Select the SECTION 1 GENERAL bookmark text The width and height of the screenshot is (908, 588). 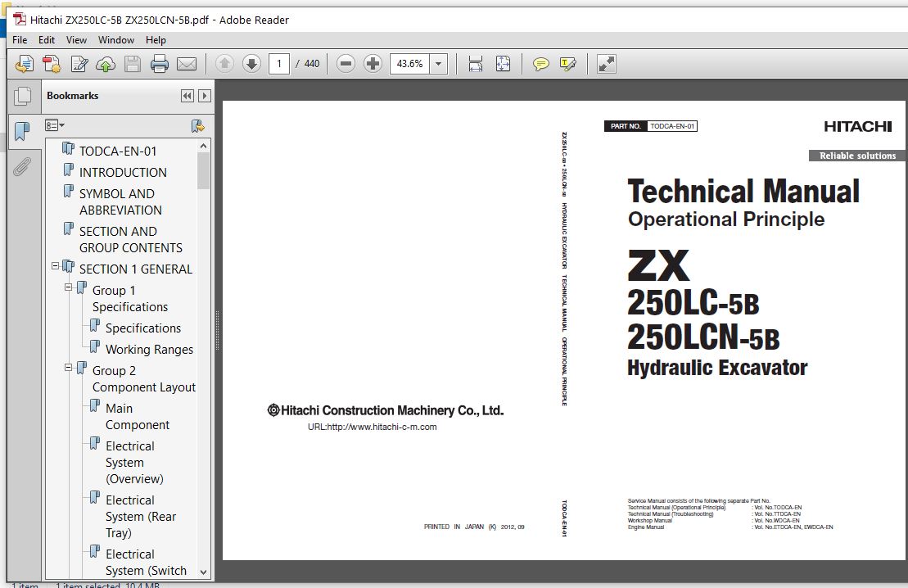[x=136, y=269]
